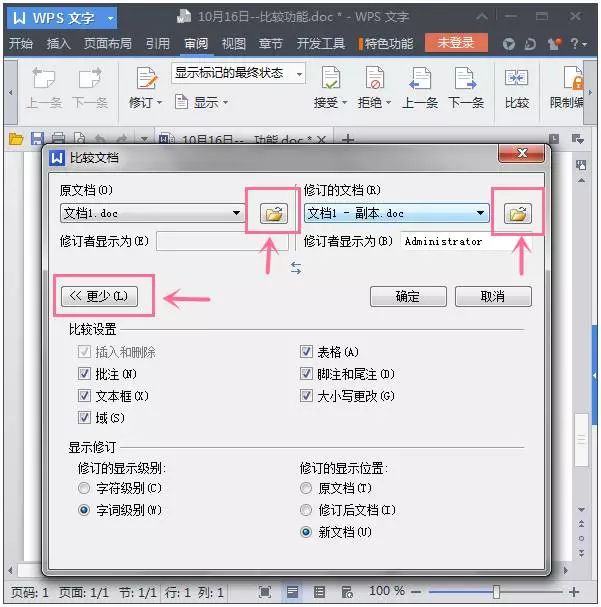The image size is (601, 607).
Task: Click the Reject (拒绝) changes icon
Action: tap(375, 77)
